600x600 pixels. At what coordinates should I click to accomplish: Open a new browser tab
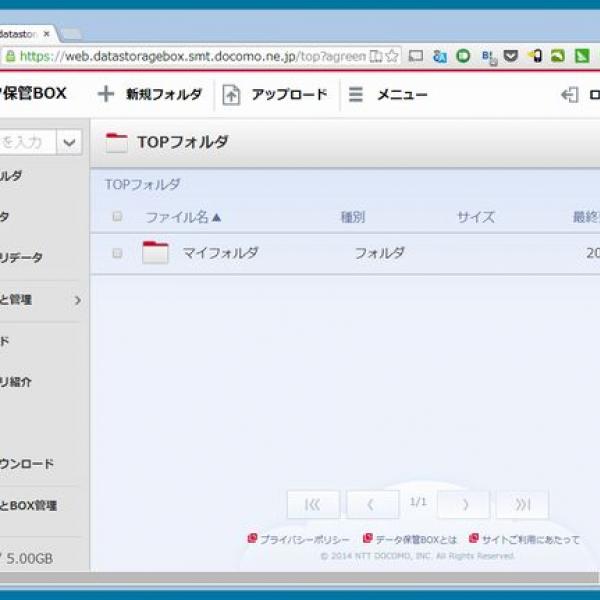pos(72,34)
